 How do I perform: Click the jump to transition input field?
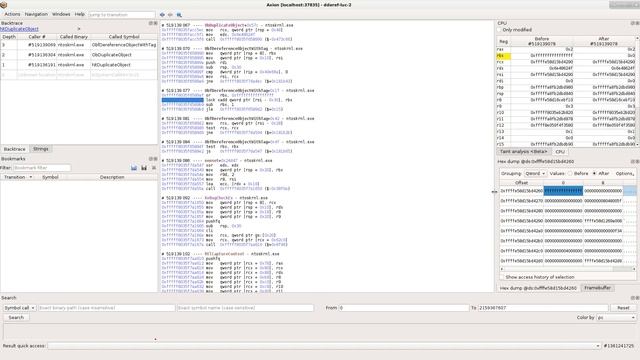122,15
